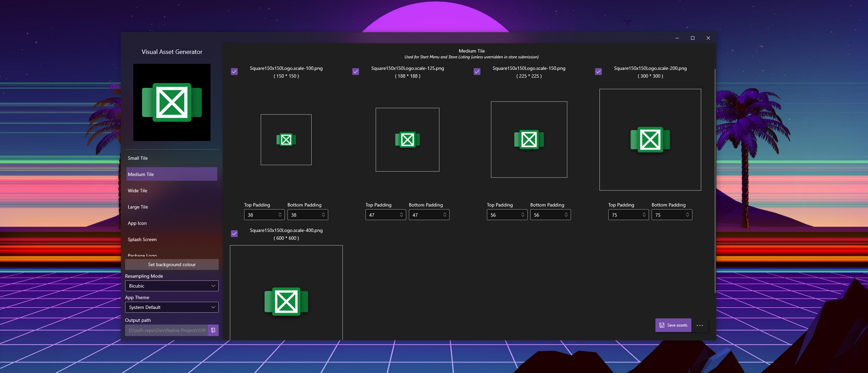Uncheck the Square150x150Logo.scale-400.png checkbox
Image resolution: width=868 pixels, height=373 pixels.
click(234, 233)
